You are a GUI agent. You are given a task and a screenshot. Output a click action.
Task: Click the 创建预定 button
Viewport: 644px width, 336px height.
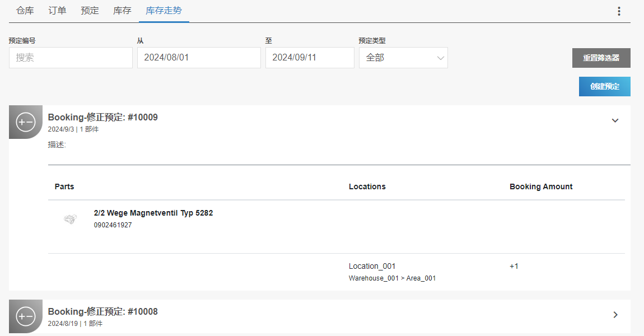point(604,87)
